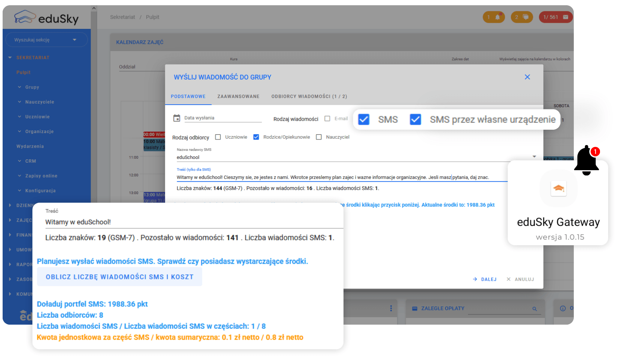Uncheck the SMS checkbox
Screen dimensions: 618x364
click(x=364, y=119)
